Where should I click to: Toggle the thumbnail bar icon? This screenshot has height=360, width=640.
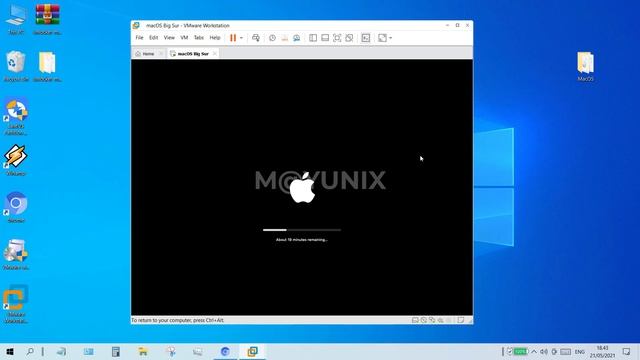click(x=325, y=38)
